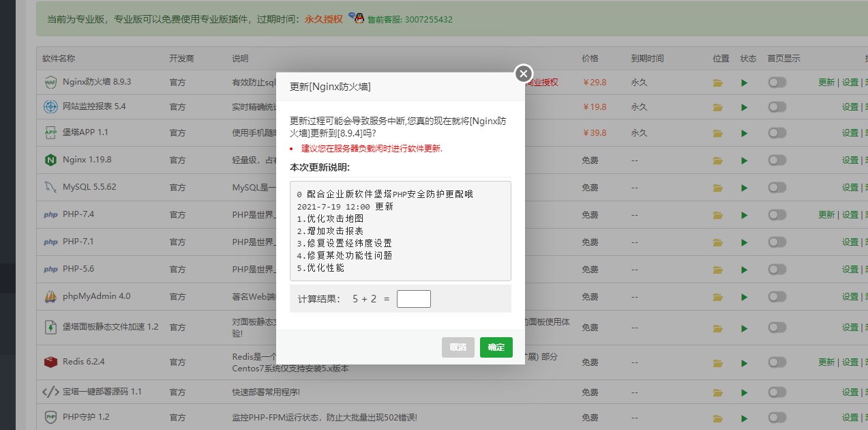Click 更新 link for Nginx防火墙 row

click(826, 82)
